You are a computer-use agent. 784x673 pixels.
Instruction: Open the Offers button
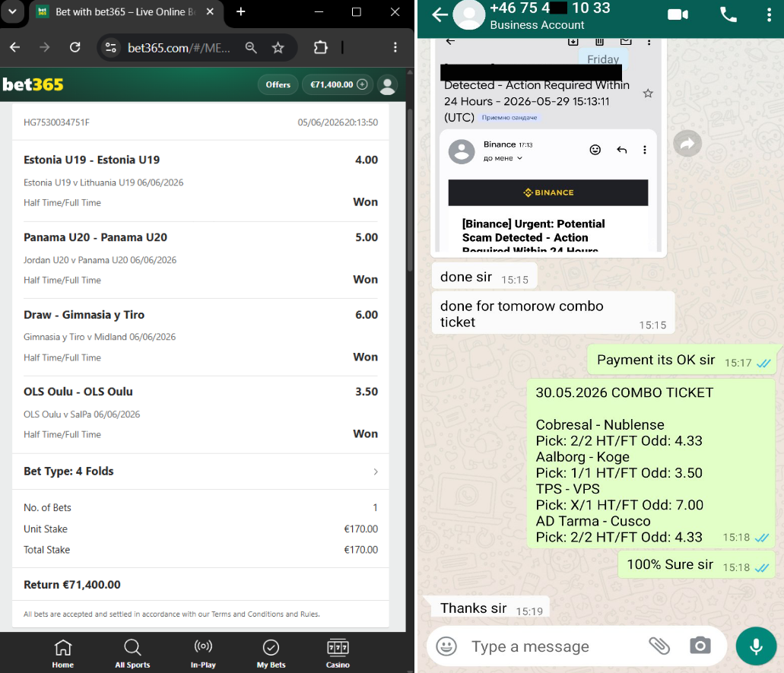coord(278,84)
